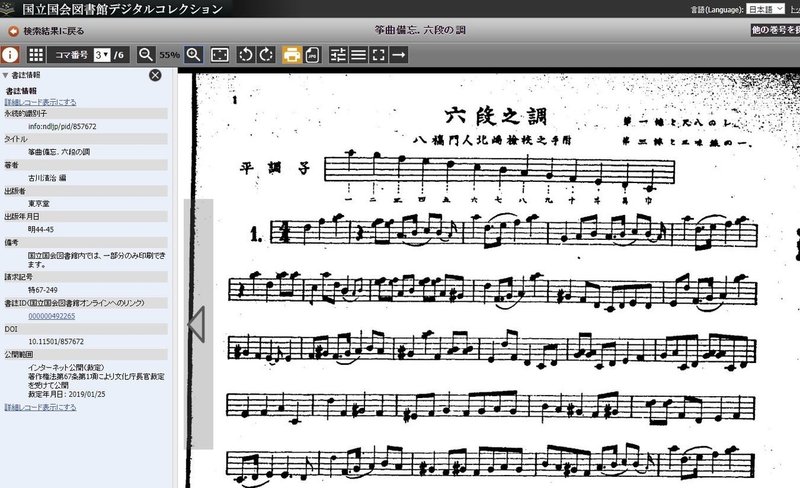The width and height of the screenshot is (800, 488).
Task: Open the frame number dropdown
Action: pos(102,55)
